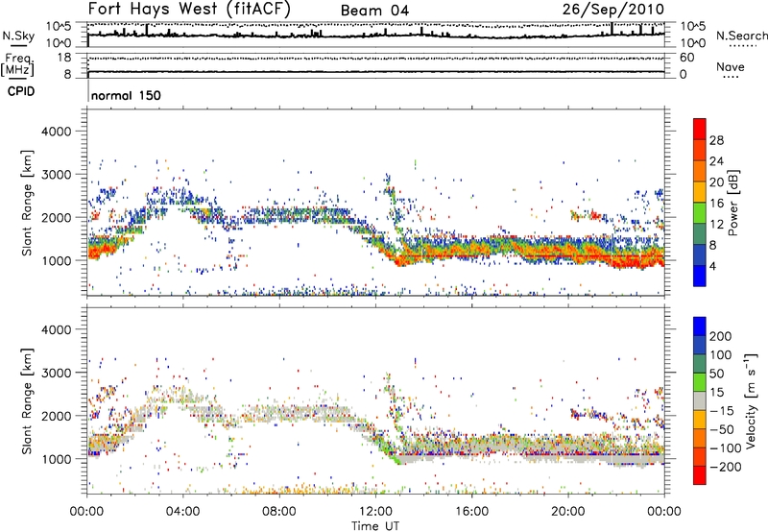Click the "15" label on velocity colorbar
The image size is (768, 532).
tap(717, 393)
